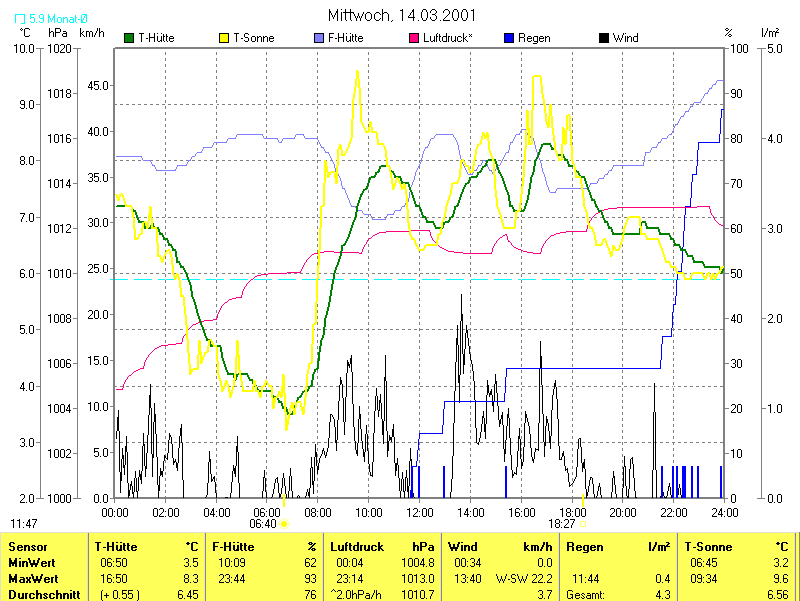The image size is (800, 601).
Task: Click the Regen column header in table
Action: [x=585, y=547]
